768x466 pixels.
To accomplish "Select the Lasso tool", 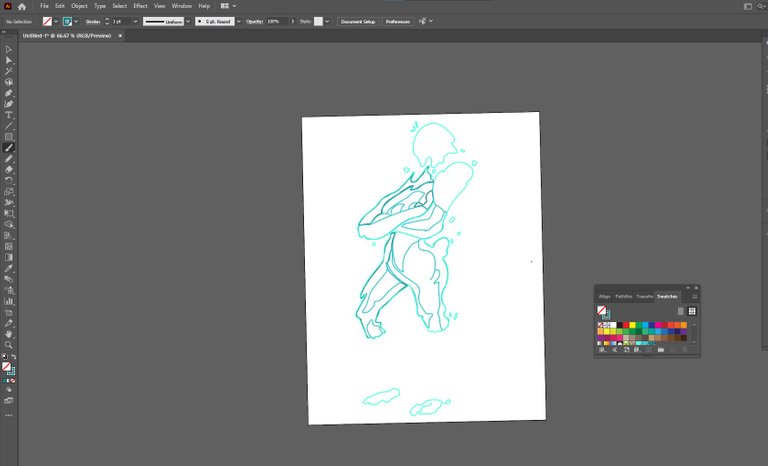I will 8,82.
